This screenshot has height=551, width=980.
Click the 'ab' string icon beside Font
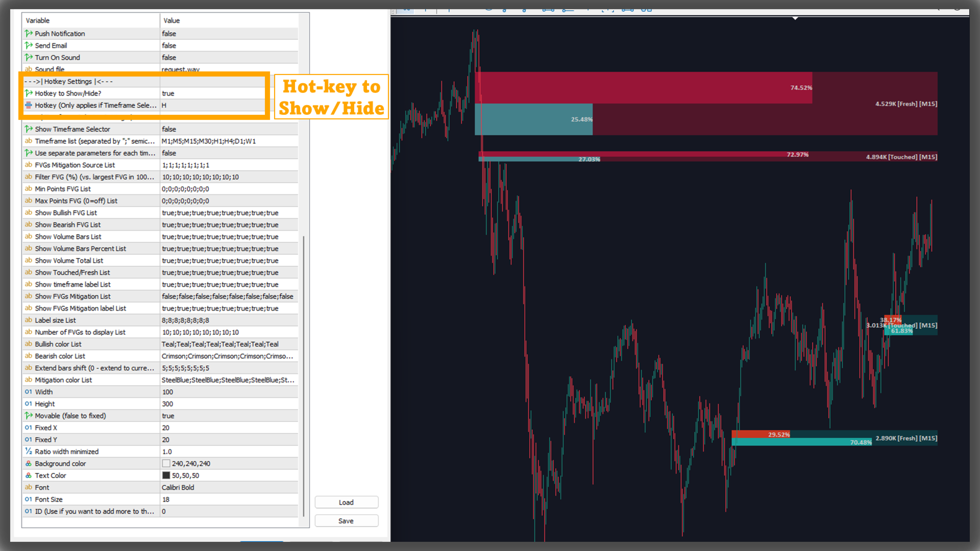click(29, 487)
